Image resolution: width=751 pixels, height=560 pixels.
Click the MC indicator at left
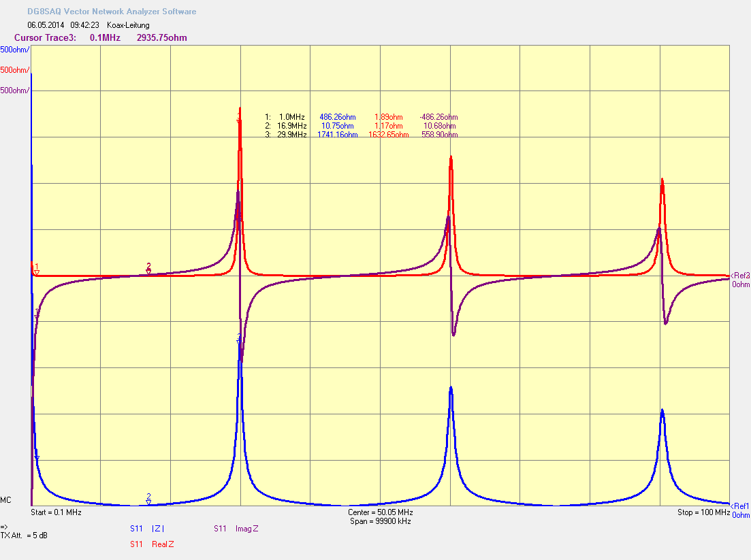[5, 500]
